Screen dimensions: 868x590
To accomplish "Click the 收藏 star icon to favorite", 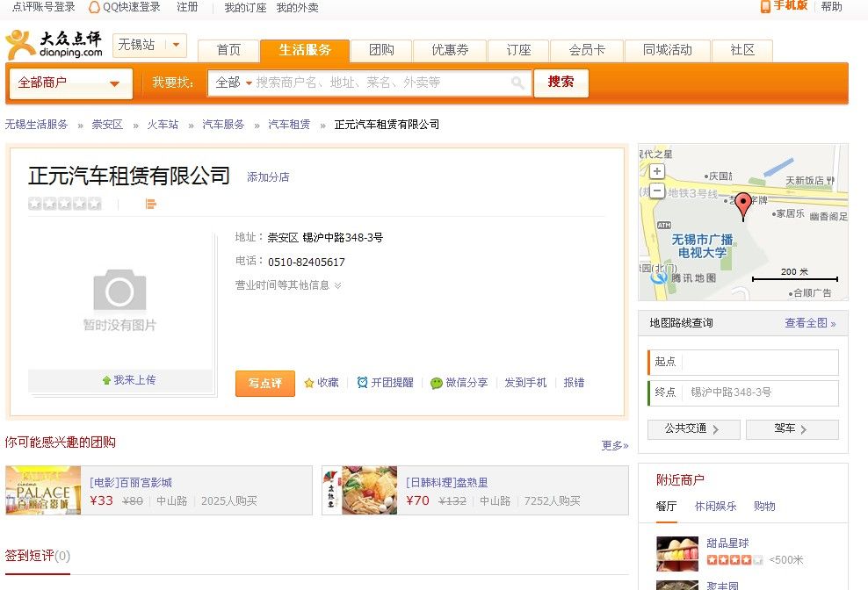I will click(x=310, y=382).
